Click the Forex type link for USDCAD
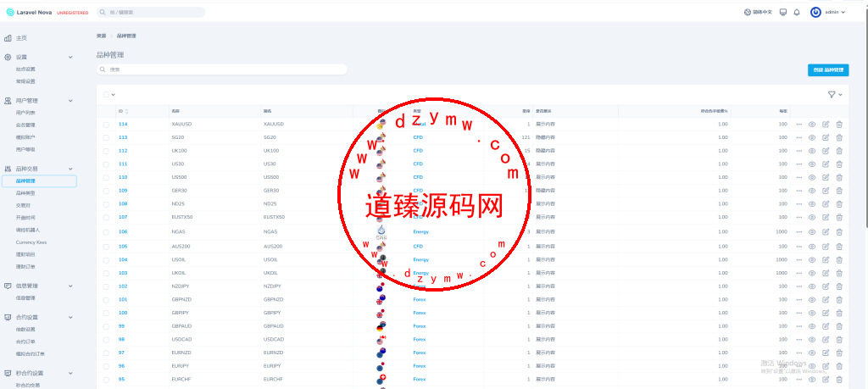The width and height of the screenshot is (868, 389). click(420, 339)
